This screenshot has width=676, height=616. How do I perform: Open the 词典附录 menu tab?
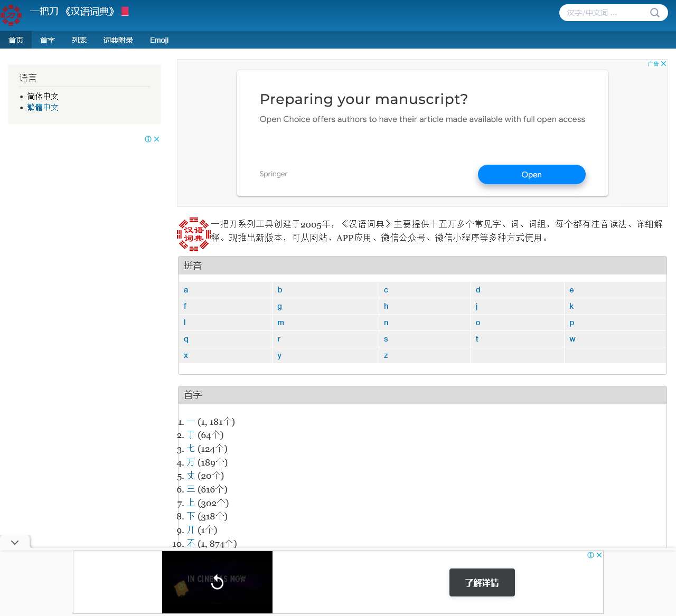pyautogui.click(x=118, y=40)
